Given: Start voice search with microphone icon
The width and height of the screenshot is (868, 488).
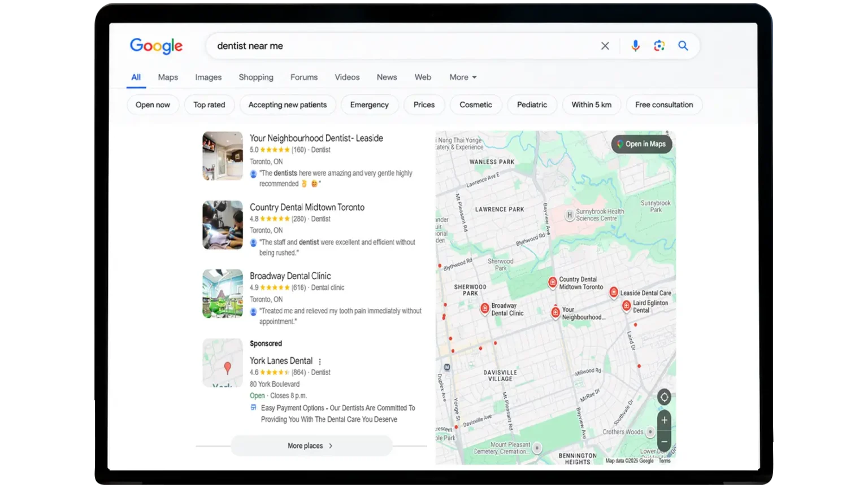Looking at the screenshot, I should tap(635, 46).
